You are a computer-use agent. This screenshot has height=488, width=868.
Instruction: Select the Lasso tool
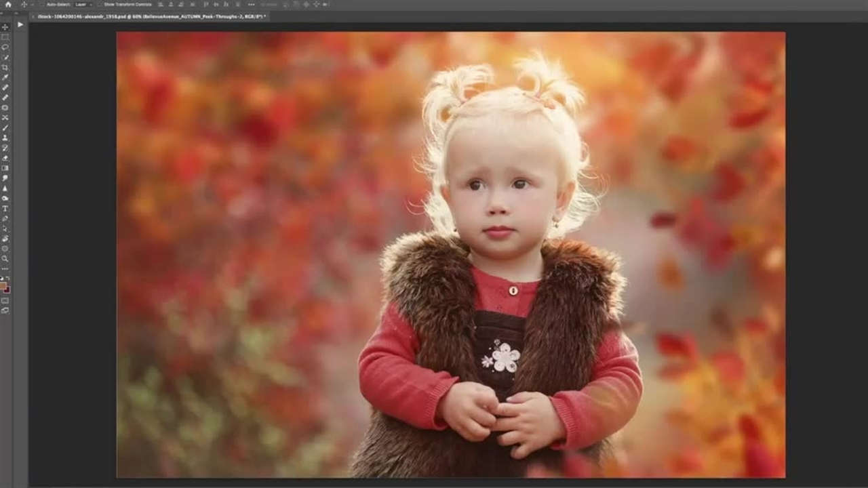5,47
